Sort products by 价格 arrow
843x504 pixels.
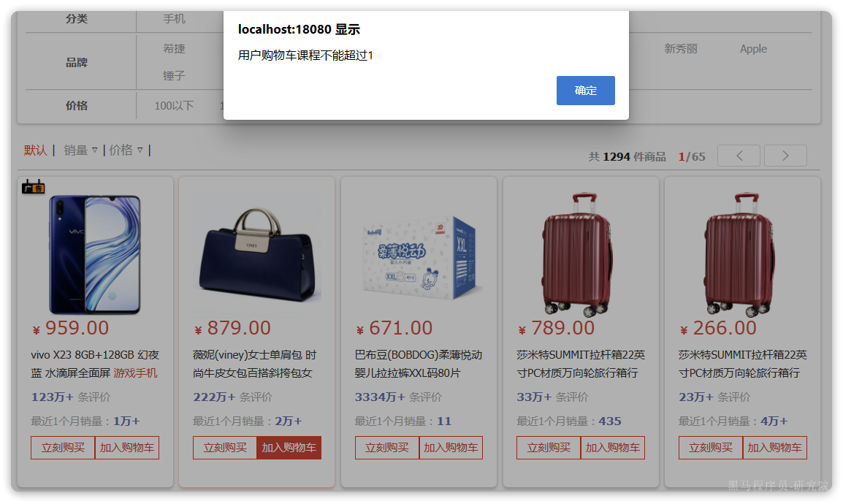[140, 150]
